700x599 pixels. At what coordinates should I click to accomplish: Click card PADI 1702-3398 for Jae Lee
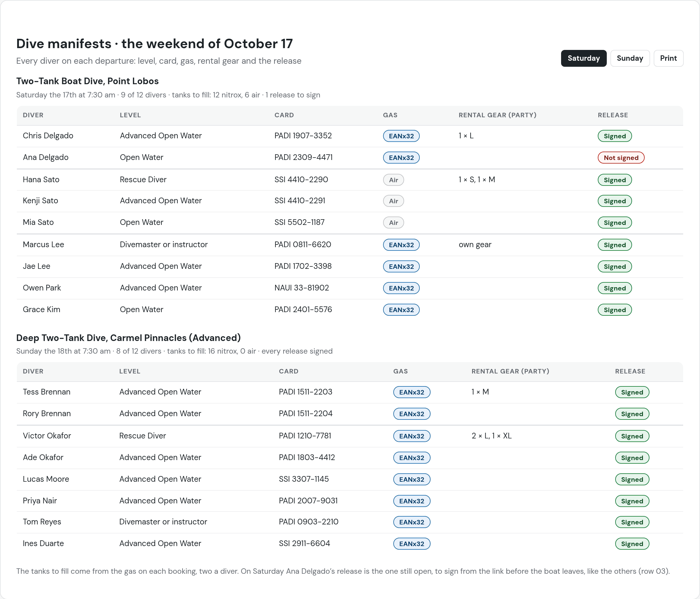(303, 266)
